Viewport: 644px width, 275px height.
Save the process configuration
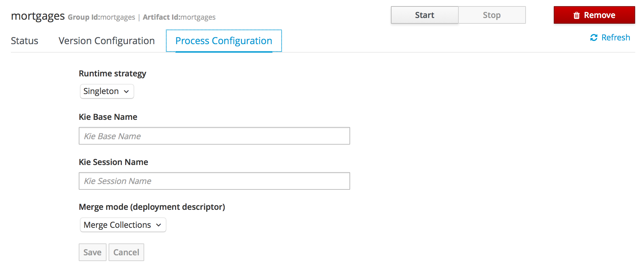[x=92, y=252]
